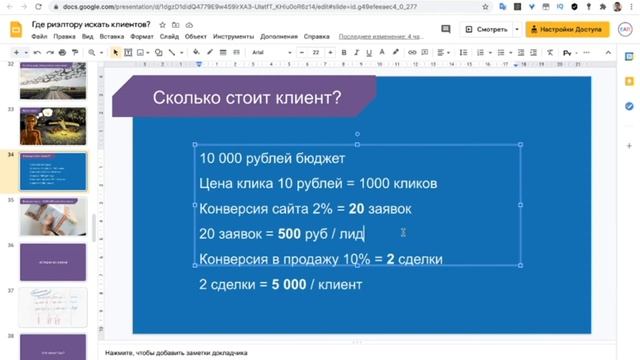Choose the Select cursor tool

[116, 53]
